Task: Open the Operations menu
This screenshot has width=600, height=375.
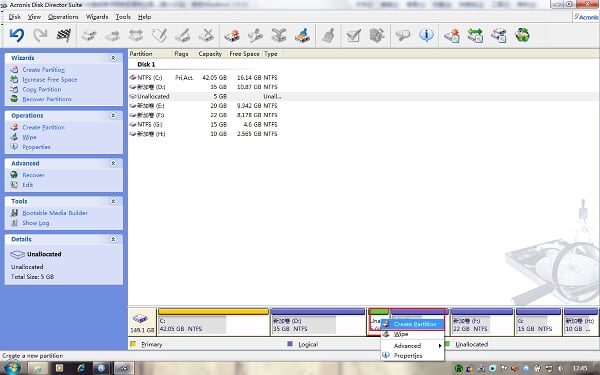Action: (63, 17)
